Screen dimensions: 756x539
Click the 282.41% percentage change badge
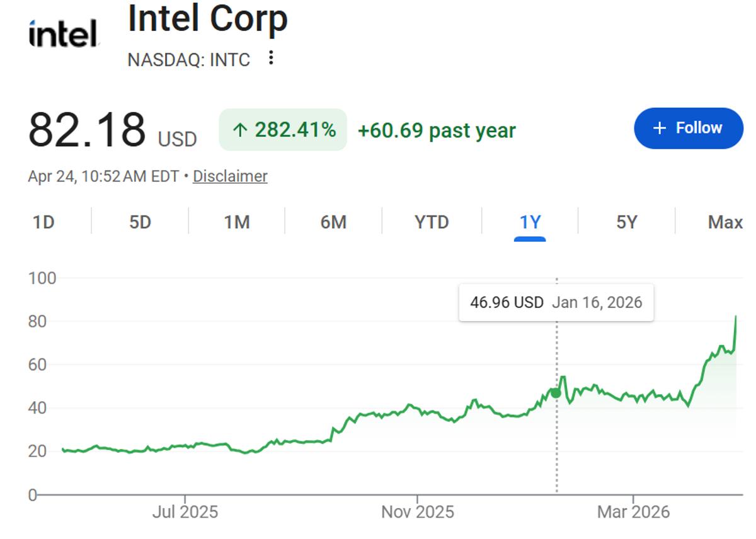tap(283, 130)
